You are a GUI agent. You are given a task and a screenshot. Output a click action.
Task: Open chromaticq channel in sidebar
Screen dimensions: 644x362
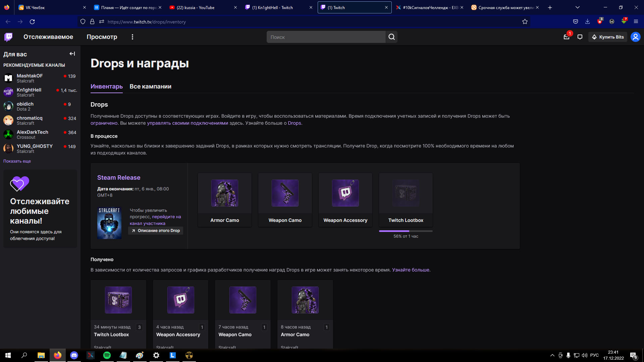point(40,120)
